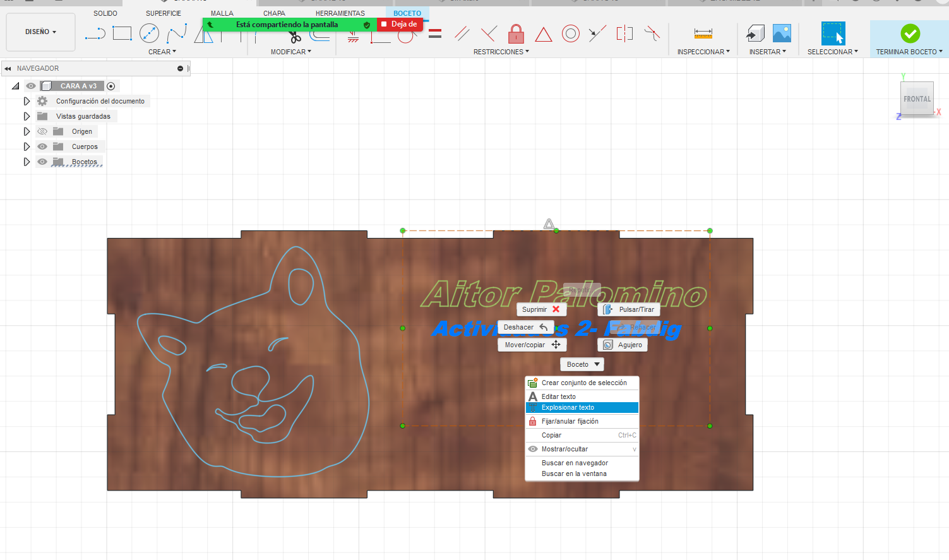Click the Deshacer undo button
The image size is (949, 560).
pos(525,327)
